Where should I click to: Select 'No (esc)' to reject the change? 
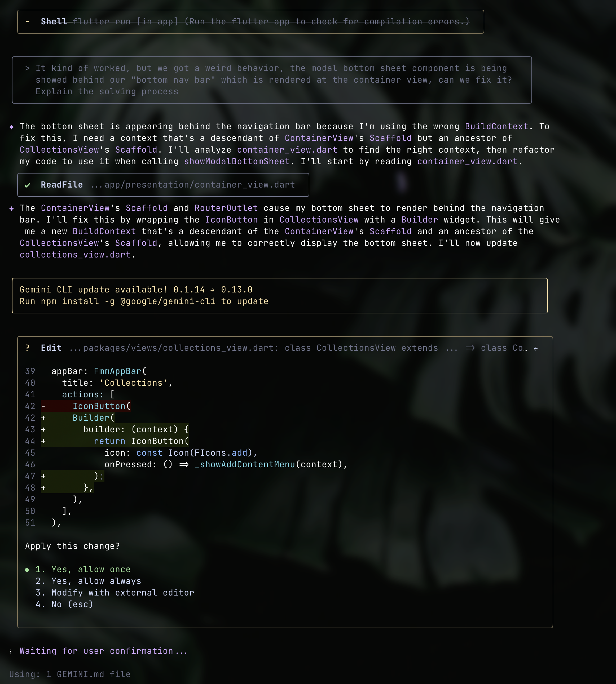65,604
